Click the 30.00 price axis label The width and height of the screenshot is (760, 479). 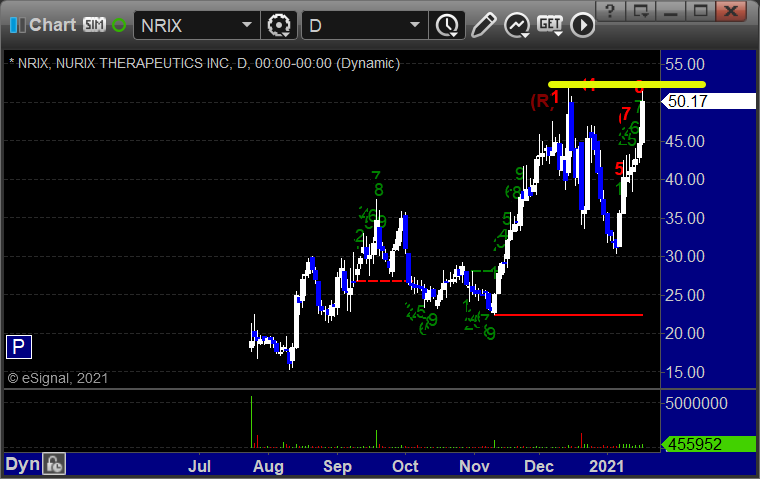click(x=685, y=256)
